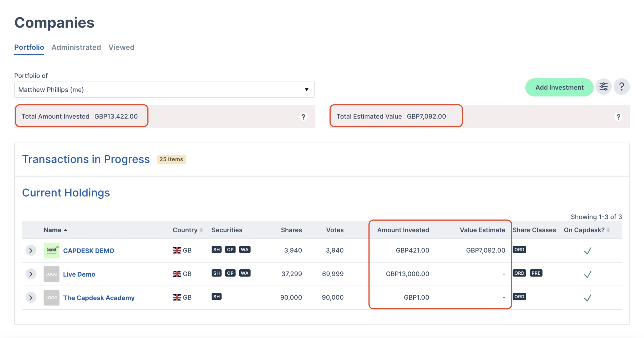This screenshot has width=644, height=338.
Task: Sort holdings by Name column
Action: tap(55, 230)
